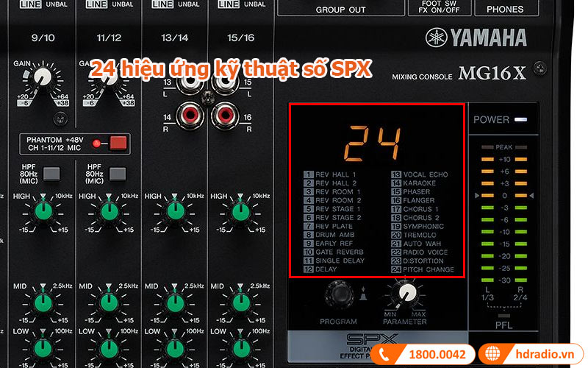Select effect 16 FLANGER
The width and height of the screenshot is (588, 368).
pyautogui.click(x=413, y=200)
